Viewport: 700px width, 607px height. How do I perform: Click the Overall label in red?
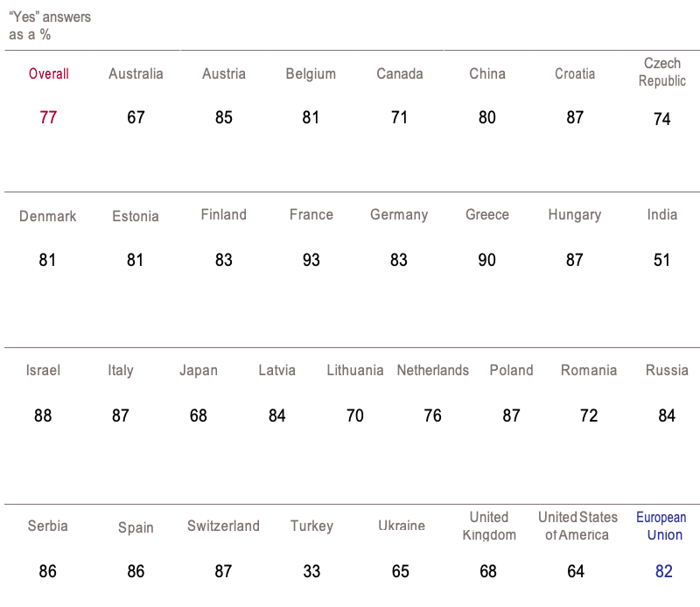(x=48, y=74)
